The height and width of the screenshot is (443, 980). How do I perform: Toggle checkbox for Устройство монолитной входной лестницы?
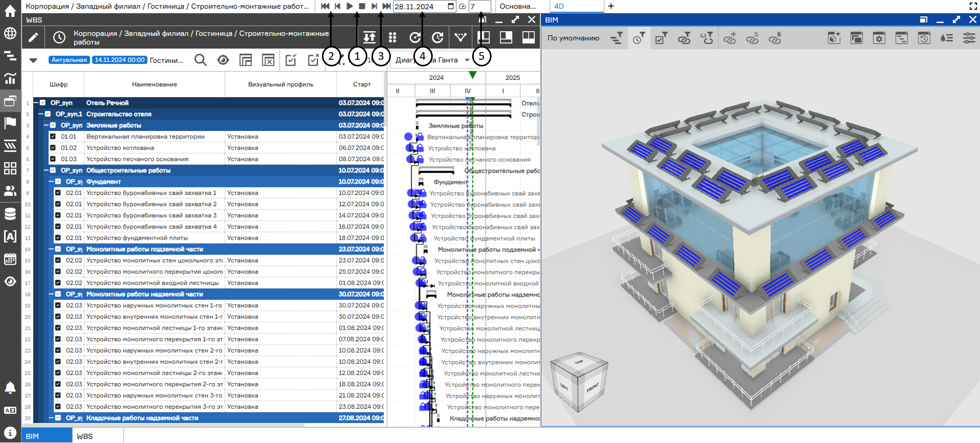[58, 283]
